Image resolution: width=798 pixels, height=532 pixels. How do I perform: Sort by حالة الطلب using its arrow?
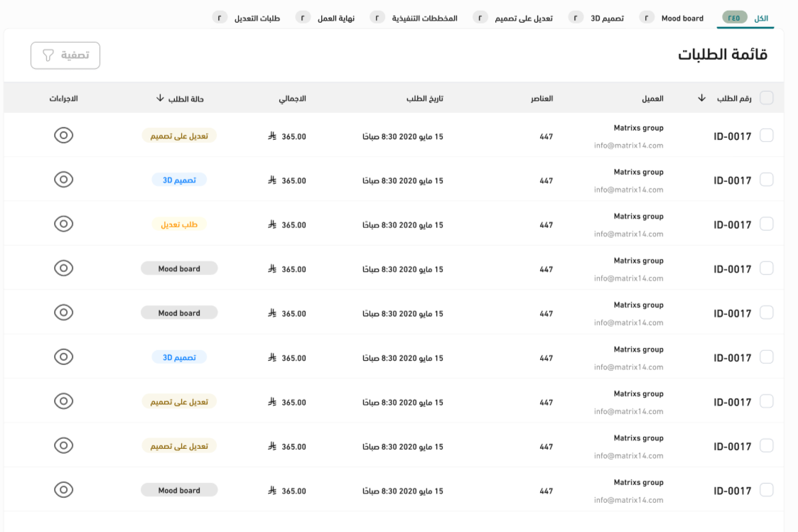point(160,99)
